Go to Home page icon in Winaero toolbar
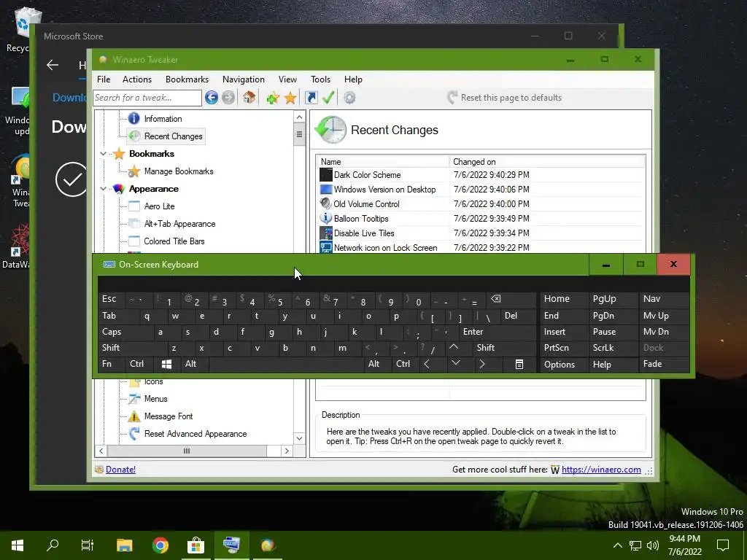Screen dimensions: 747x560 coord(249,98)
